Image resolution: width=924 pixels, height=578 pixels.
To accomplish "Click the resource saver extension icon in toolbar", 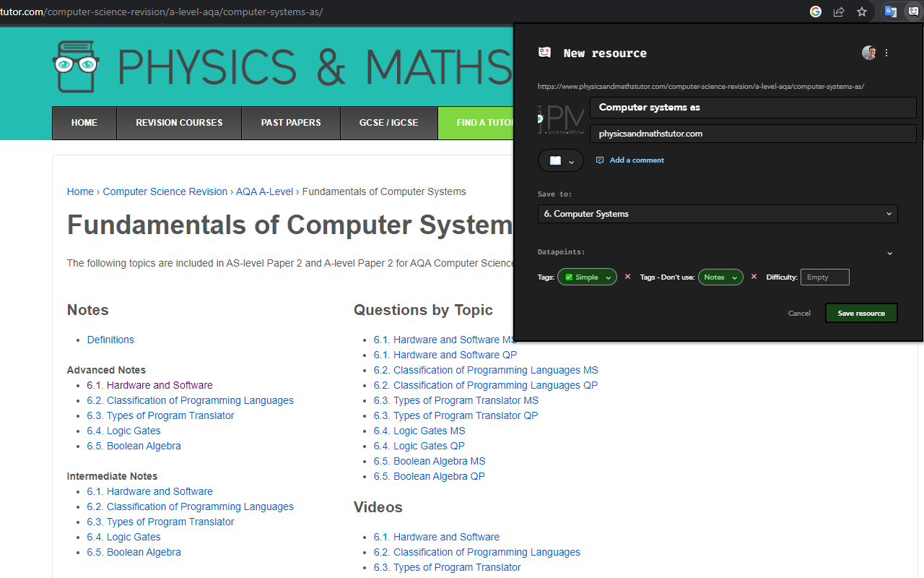I will tap(913, 12).
